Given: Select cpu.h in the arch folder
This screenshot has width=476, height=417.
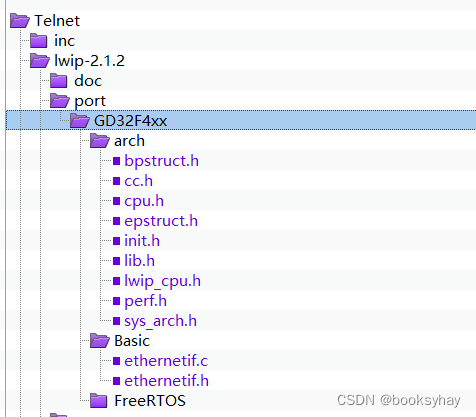Looking at the screenshot, I should click(144, 201).
